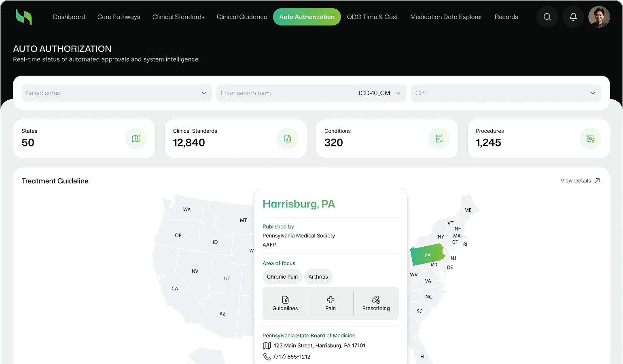
Task: Open Pennsylvania State Board of Medicine link
Action: 309,335
